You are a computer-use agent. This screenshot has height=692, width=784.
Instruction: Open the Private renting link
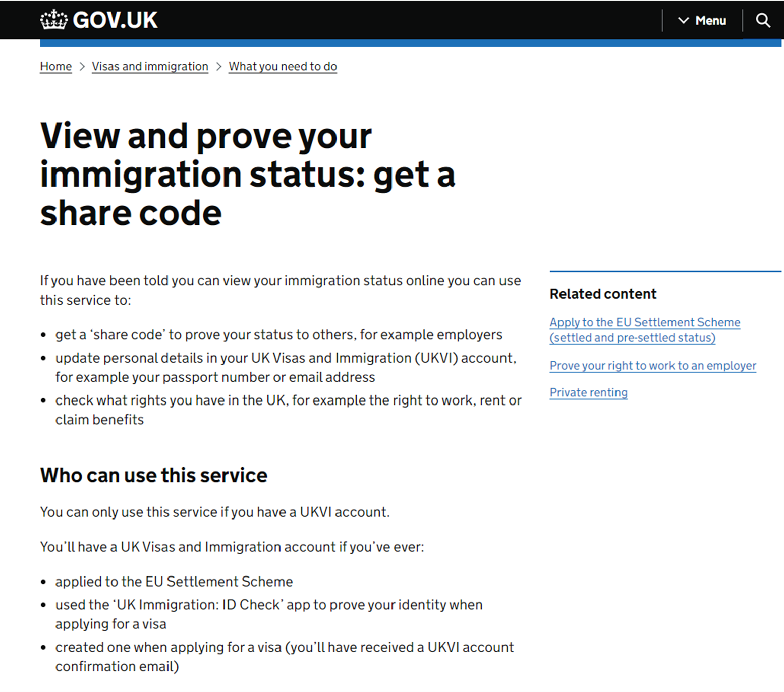[x=589, y=392]
